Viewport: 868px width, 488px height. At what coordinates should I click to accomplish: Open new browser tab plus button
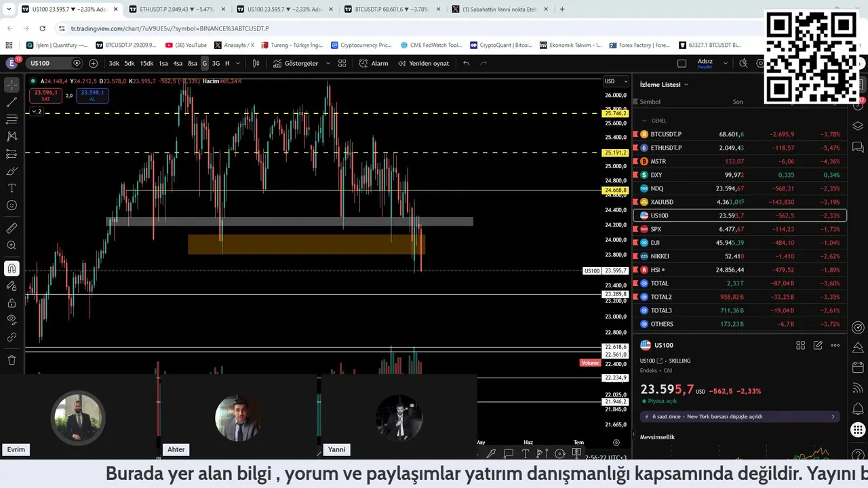pos(562,9)
